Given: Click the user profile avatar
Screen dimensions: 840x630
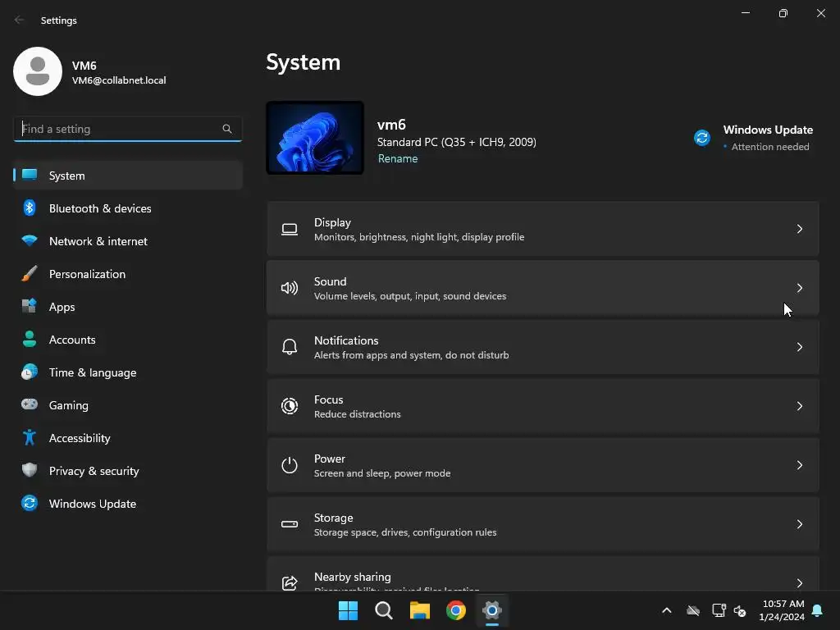Looking at the screenshot, I should pyautogui.click(x=38, y=71).
